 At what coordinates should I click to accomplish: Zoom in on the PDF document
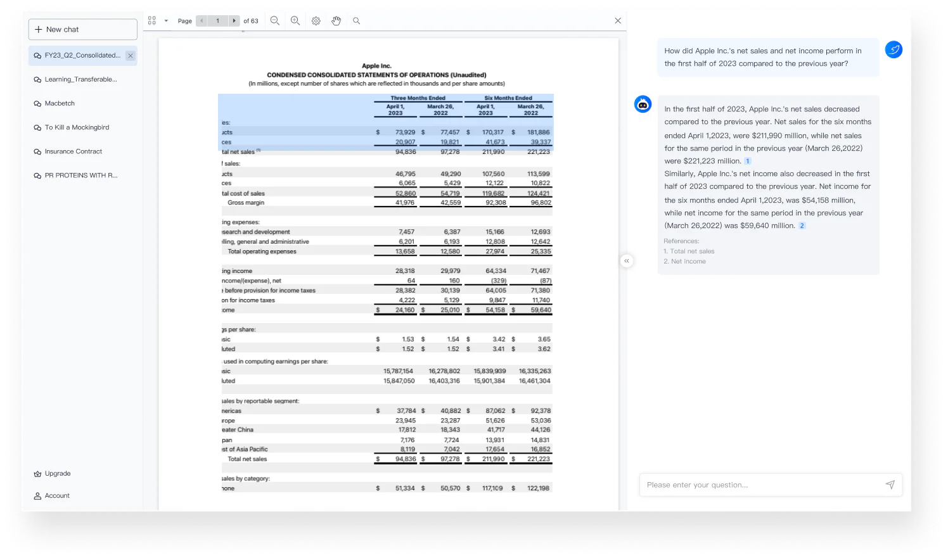click(x=295, y=20)
